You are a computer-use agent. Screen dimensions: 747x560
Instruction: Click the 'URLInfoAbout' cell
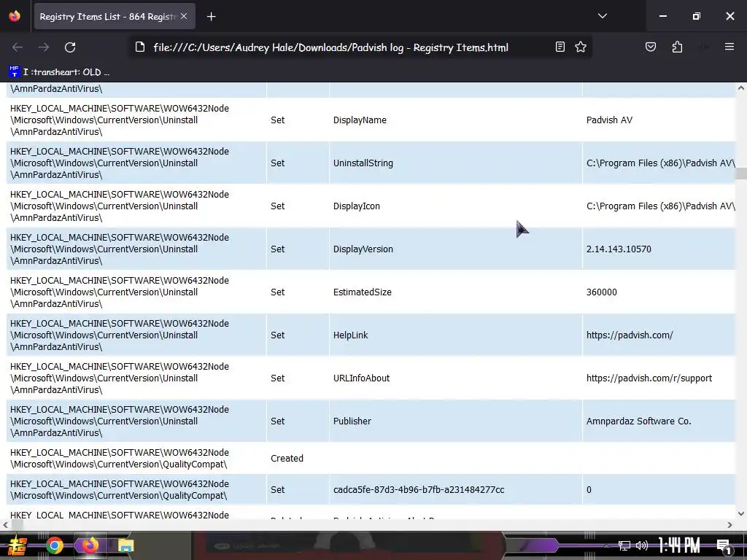tap(455, 378)
